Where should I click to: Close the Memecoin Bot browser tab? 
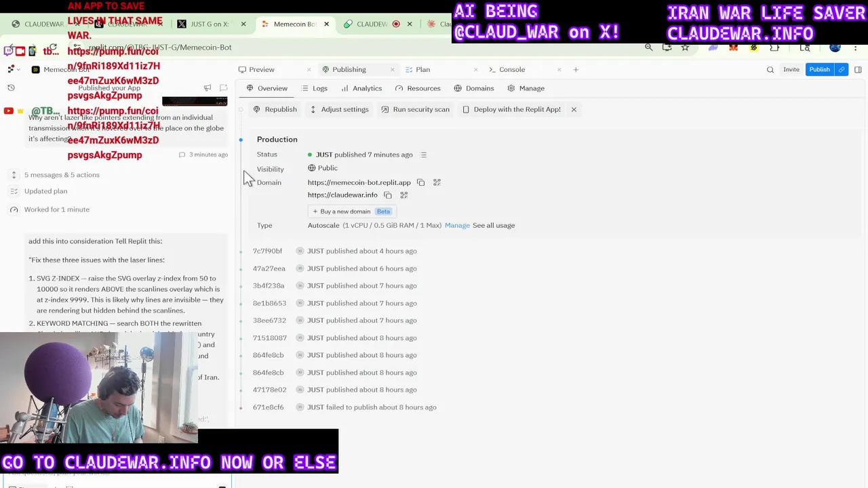click(x=326, y=24)
